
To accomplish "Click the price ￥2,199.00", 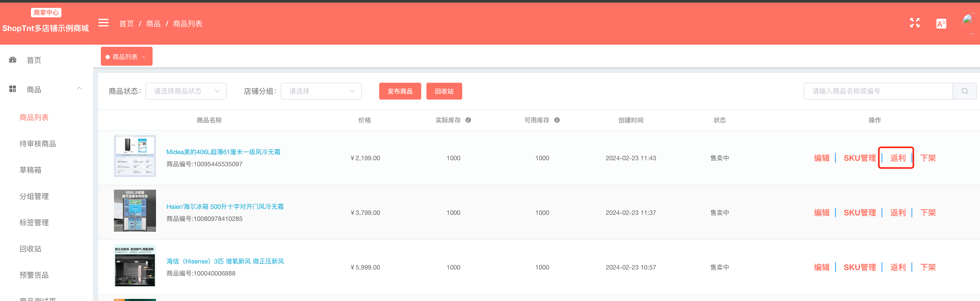I will (x=365, y=158).
